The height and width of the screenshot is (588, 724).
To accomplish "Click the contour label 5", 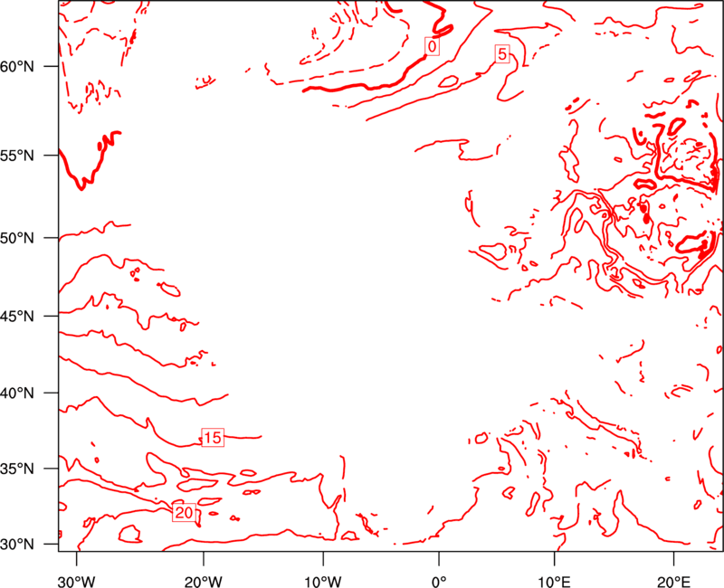I will click(502, 54).
